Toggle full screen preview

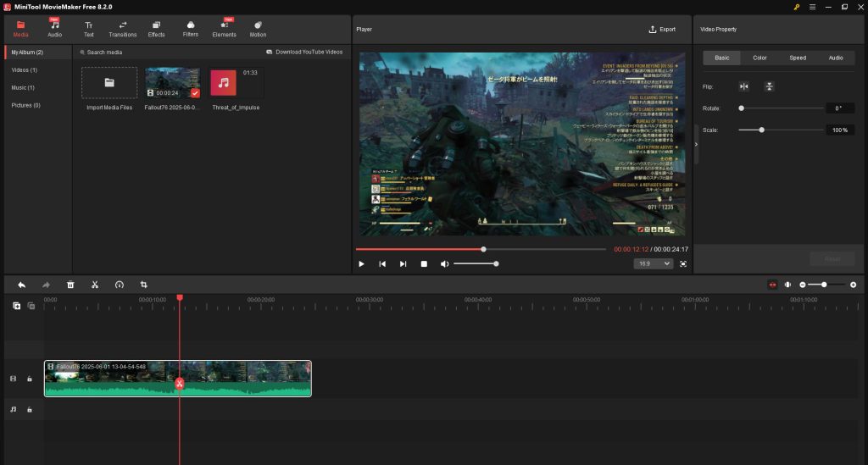683,264
